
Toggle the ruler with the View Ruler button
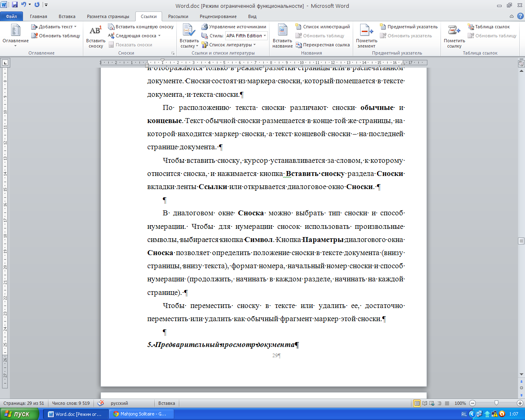(x=521, y=63)
